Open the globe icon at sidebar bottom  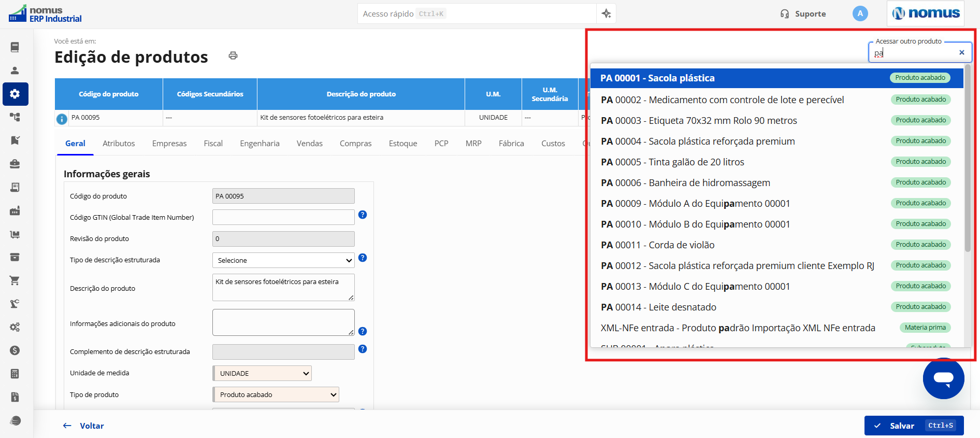15,420
